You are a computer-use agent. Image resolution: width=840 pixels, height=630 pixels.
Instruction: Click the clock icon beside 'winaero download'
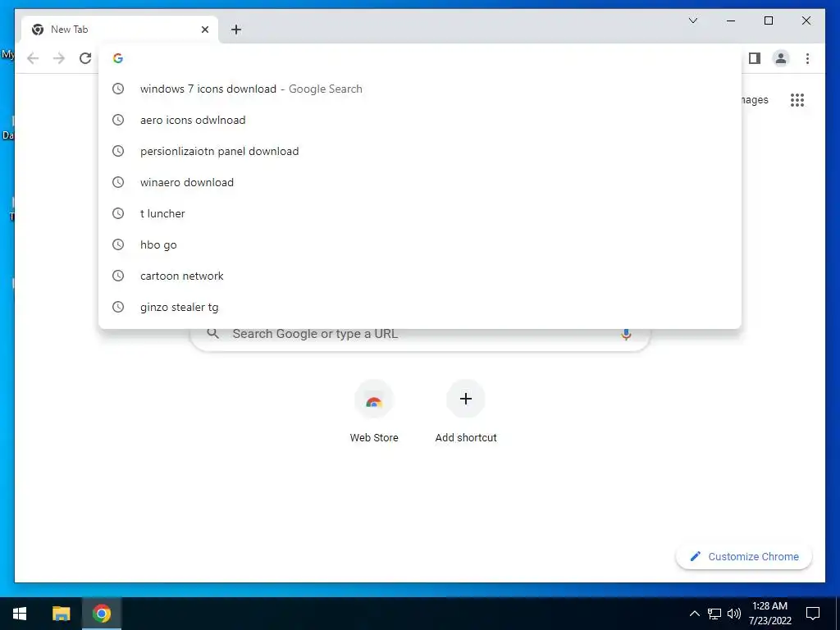[118, 182]
